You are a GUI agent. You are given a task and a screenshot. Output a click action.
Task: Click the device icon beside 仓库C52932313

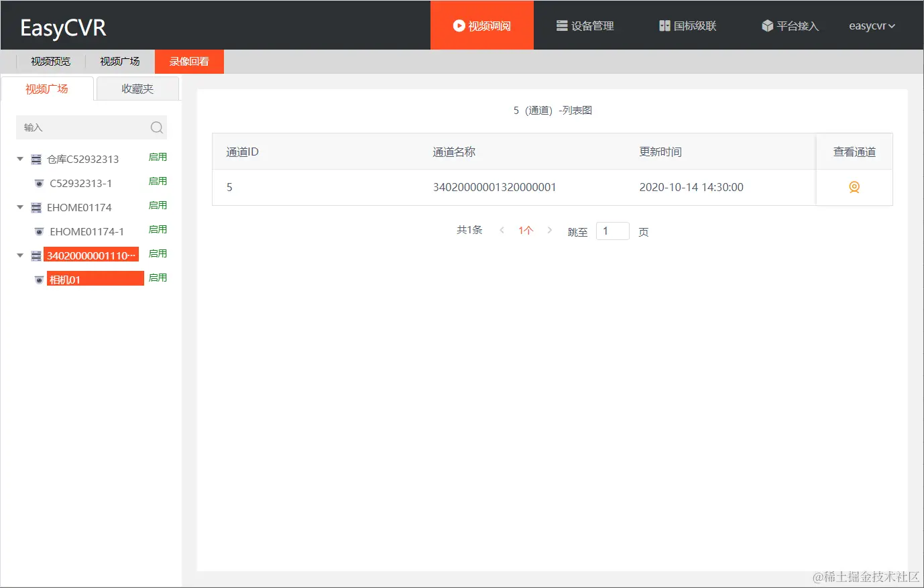(x=36, y=159)
